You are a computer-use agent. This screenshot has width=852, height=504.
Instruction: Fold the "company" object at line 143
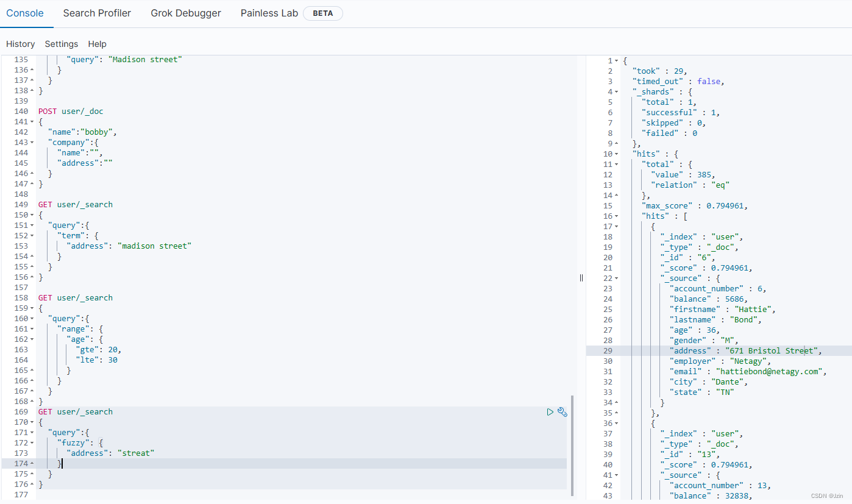point(32,143)
